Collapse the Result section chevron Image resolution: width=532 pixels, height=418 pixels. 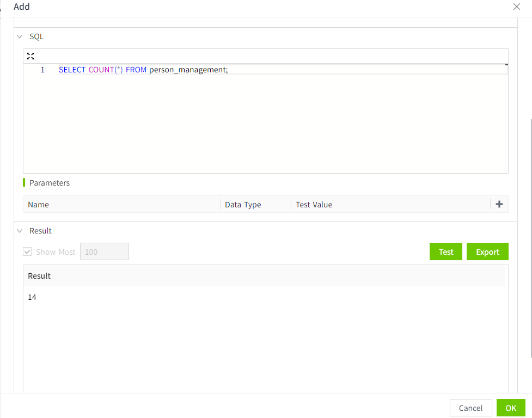20,231
